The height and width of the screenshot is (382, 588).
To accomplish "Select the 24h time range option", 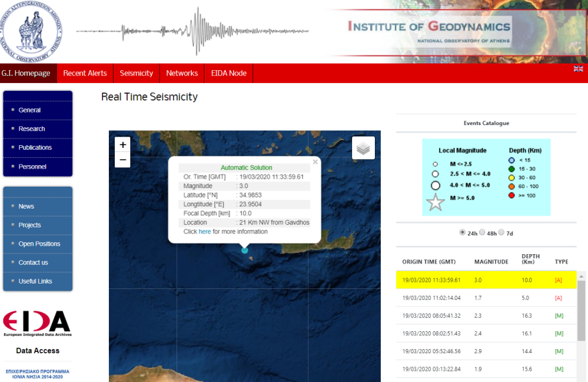I will point(462,233).
